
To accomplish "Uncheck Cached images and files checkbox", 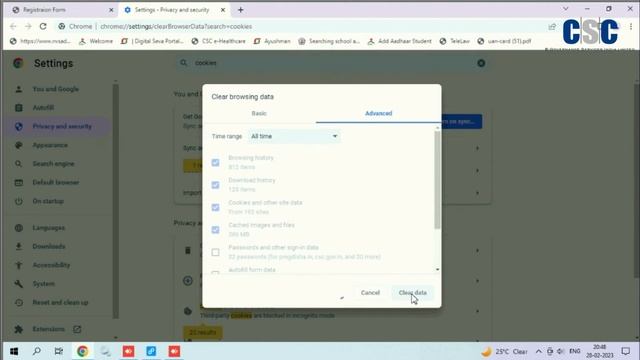I will pos(216,230).
